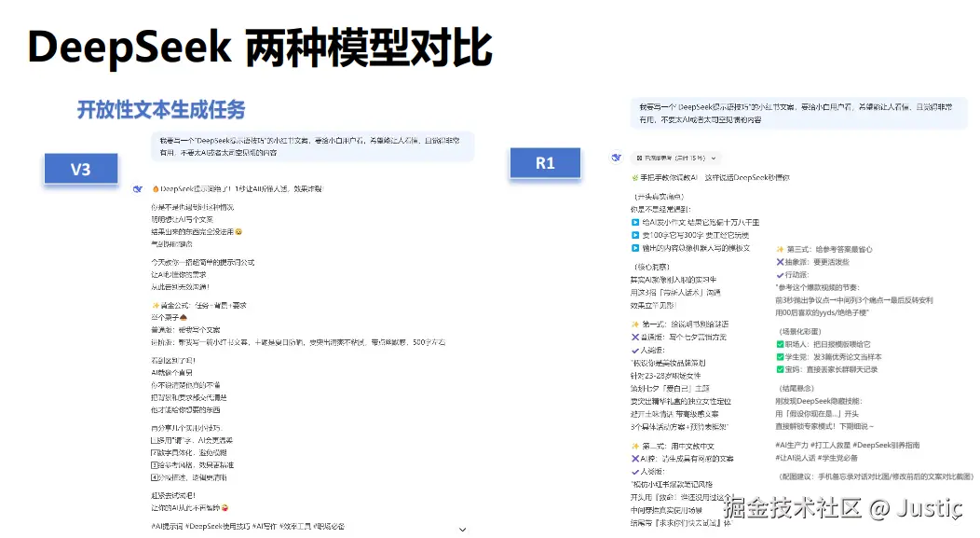Click the slide title DeepSeek 两种模型对比
Viewport: 980px width, 538px height.
pos(260,48)
